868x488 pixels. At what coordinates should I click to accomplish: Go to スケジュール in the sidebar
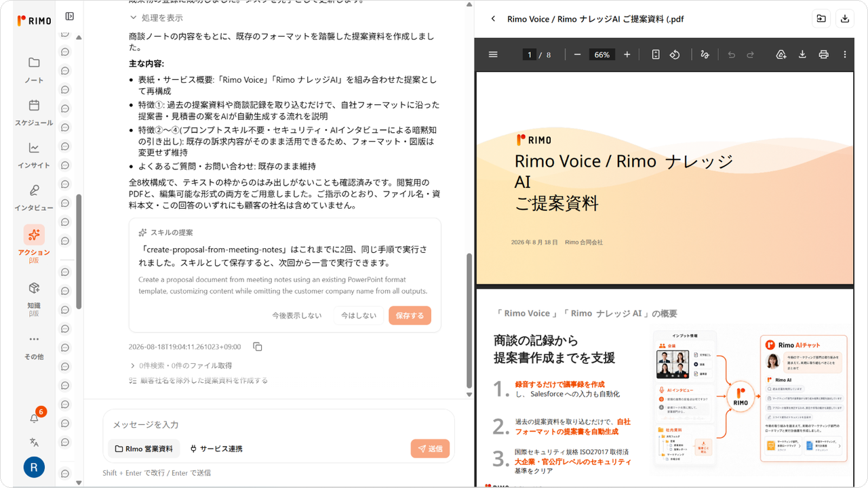click(34, 113)
